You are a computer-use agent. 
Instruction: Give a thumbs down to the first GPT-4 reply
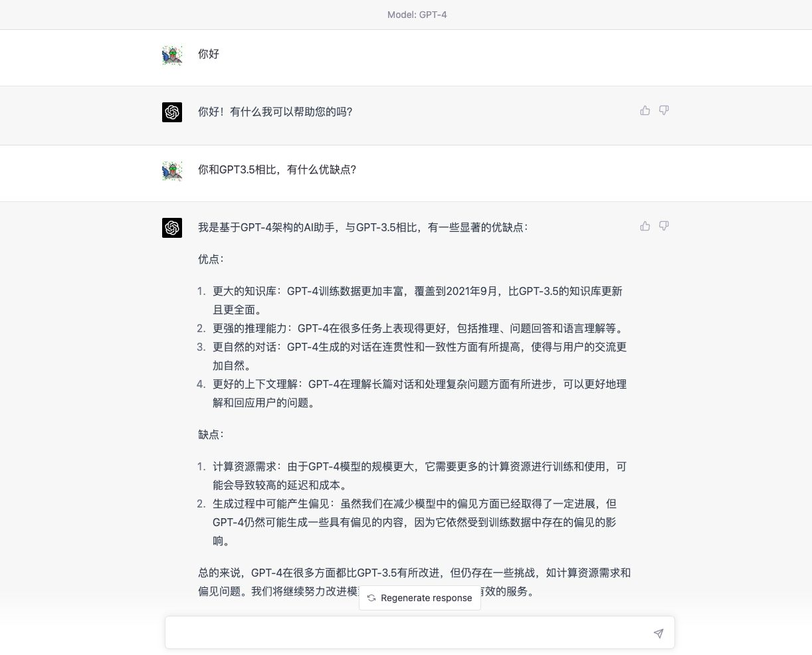[x=664, y=110]
